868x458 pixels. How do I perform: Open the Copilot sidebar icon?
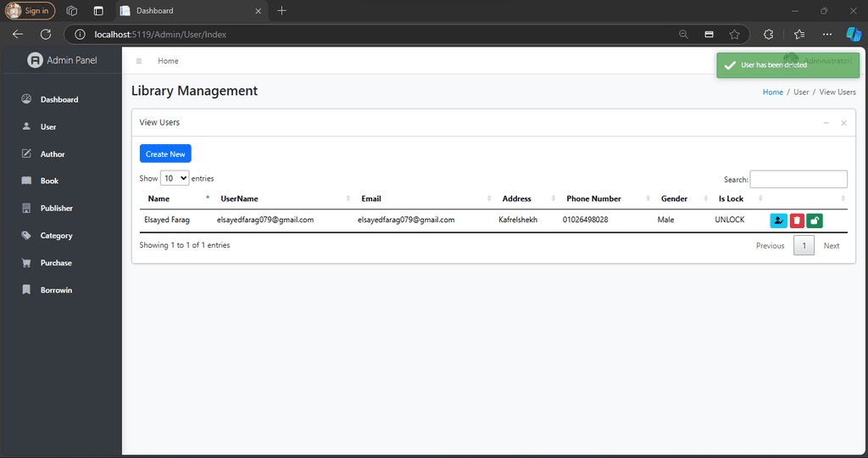[854, 34]
